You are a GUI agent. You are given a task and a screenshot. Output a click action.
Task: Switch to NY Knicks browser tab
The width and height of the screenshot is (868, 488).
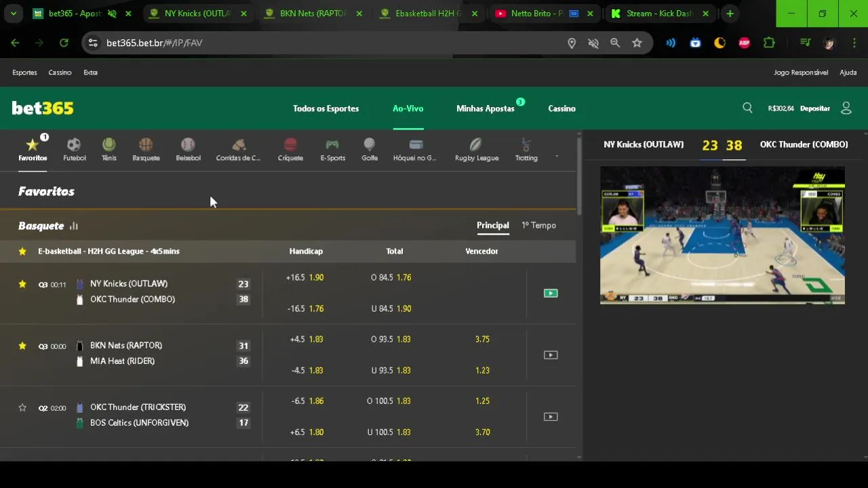pos(197,14)
